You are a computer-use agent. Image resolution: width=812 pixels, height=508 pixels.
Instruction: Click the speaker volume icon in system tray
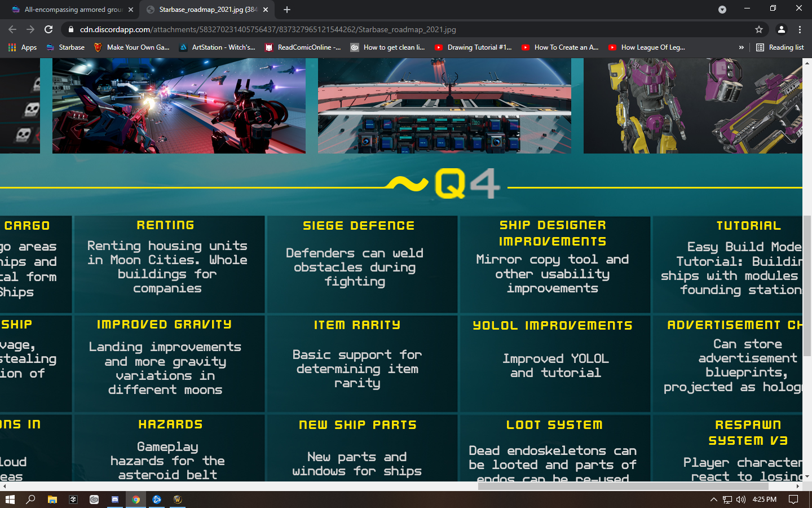coord(740,500)
